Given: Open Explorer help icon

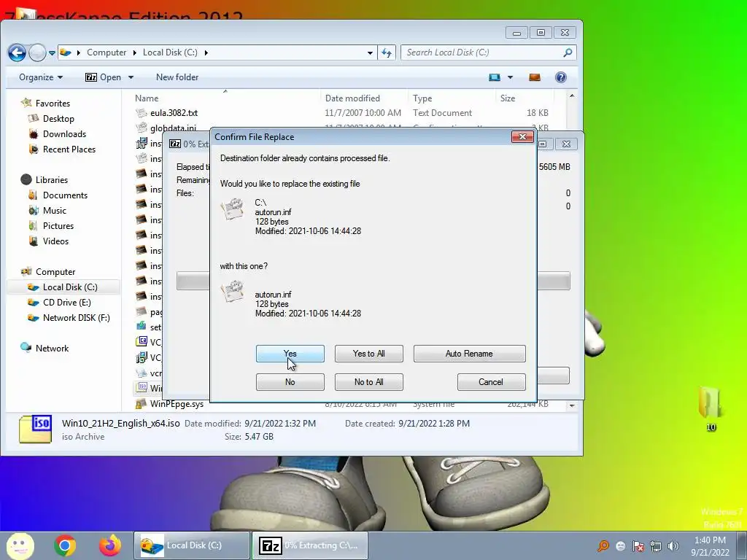Looking at the screenshot, I should [561, 77].
